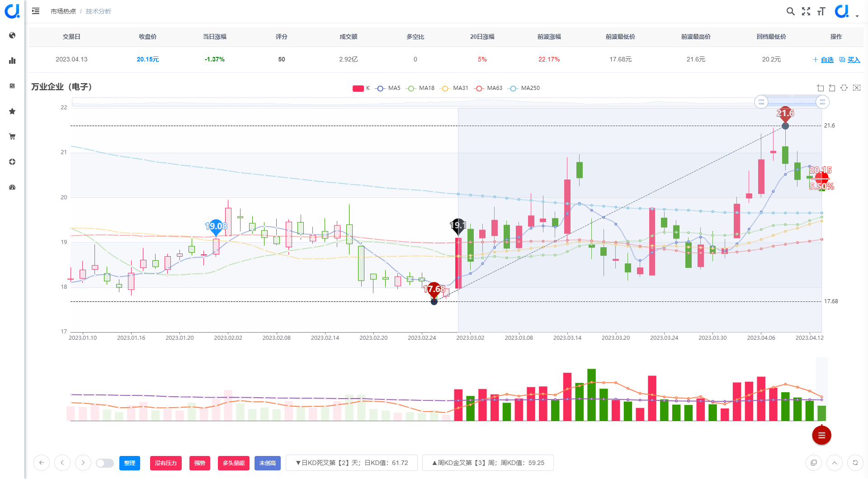This screenshot has width=868, height=479.
Task: Go to previous stock with left chevron
Action: [62, 463]
